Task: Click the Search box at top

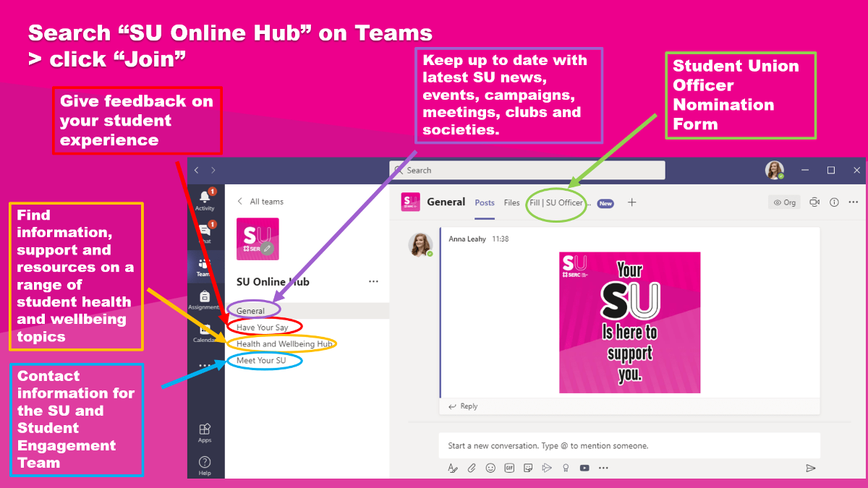Action: (527, 170)
